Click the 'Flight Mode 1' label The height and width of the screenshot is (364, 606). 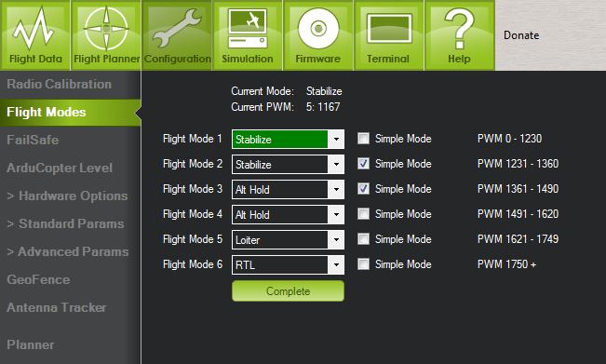click(193, 139)
